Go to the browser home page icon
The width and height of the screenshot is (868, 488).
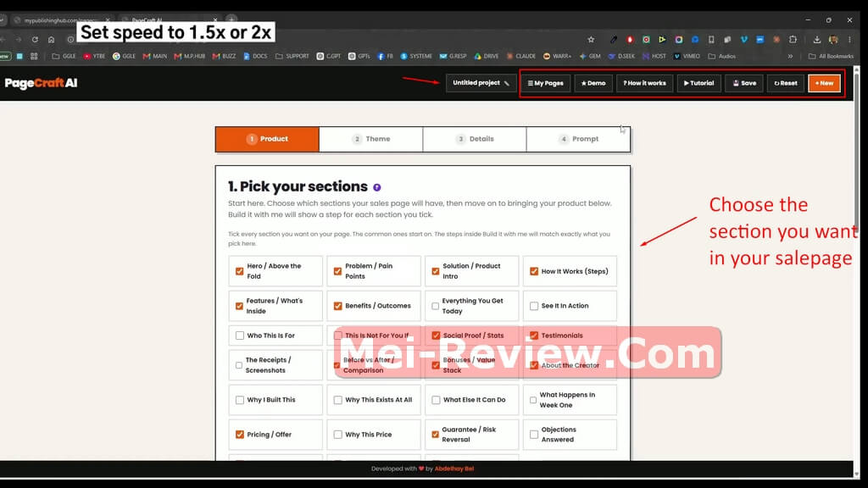pyautogui.click(x=51, y=40)
